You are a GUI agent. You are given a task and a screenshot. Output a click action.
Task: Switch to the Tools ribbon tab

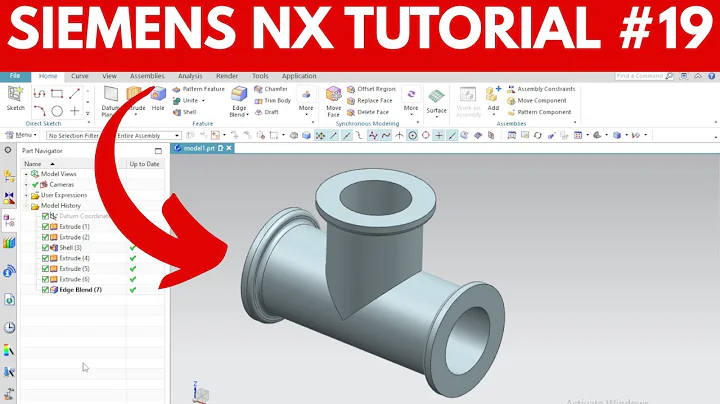click(260, 76)
